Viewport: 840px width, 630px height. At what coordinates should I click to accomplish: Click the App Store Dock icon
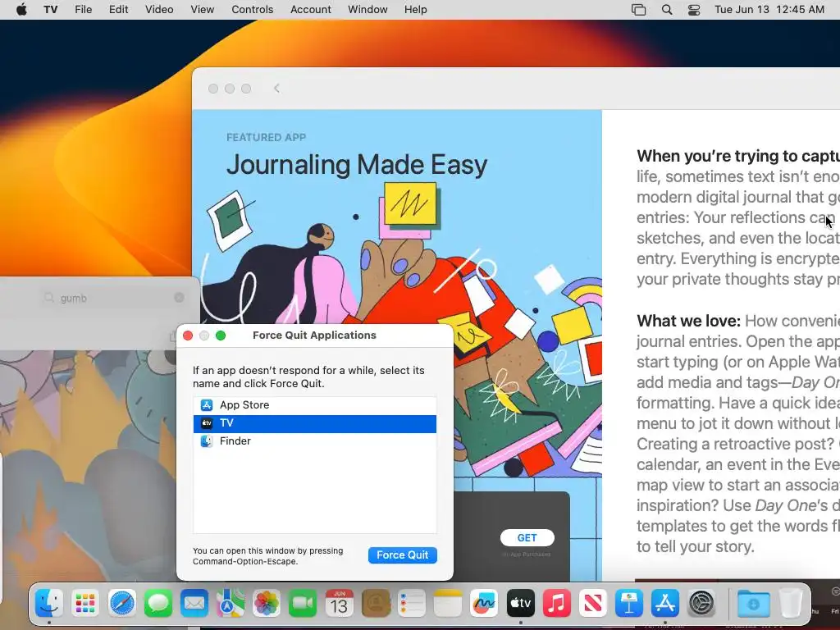tap(664, 605)
